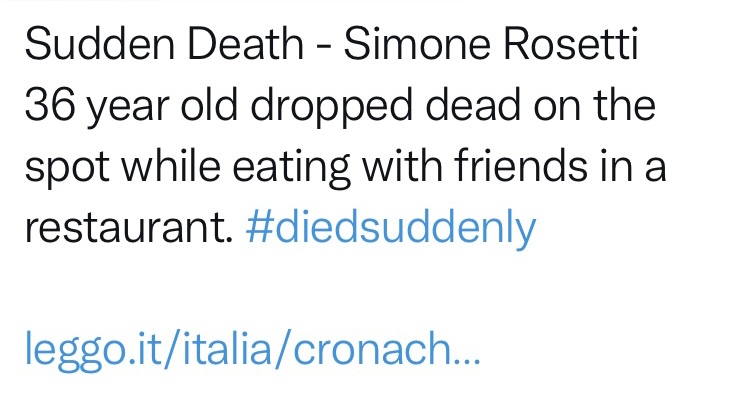Click the text 36 year old
750x407 pixels.
tap(131, 107)
